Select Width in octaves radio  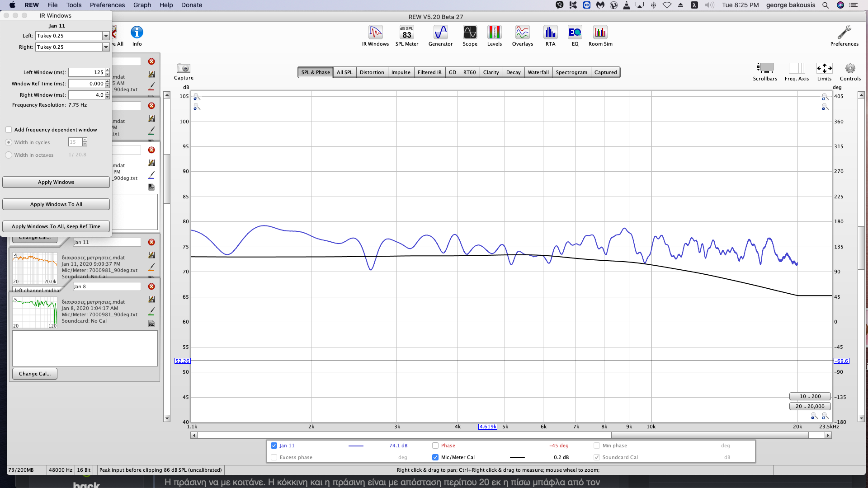click(x=9, y=155)
